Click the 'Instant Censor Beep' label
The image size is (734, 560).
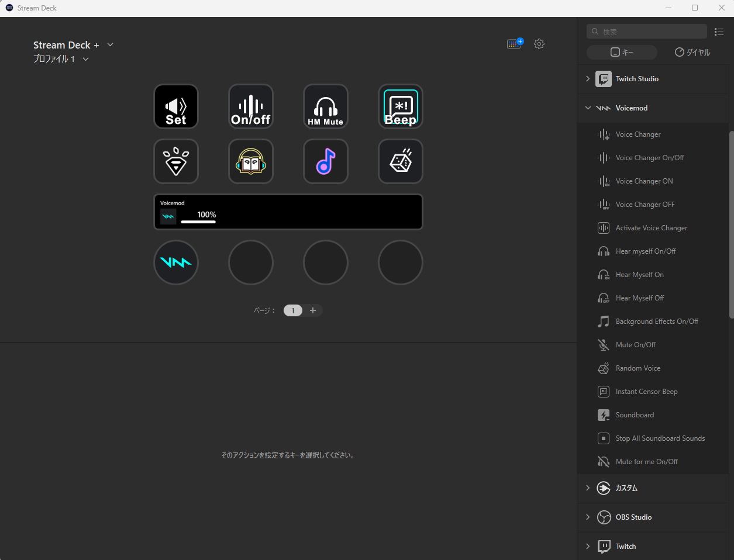(647, 392)
